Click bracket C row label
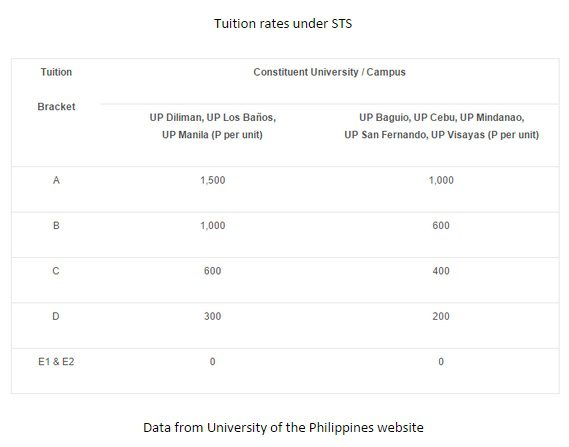This screenshot has width=569, height=447. pyautogui.click(x=56, y=271)
